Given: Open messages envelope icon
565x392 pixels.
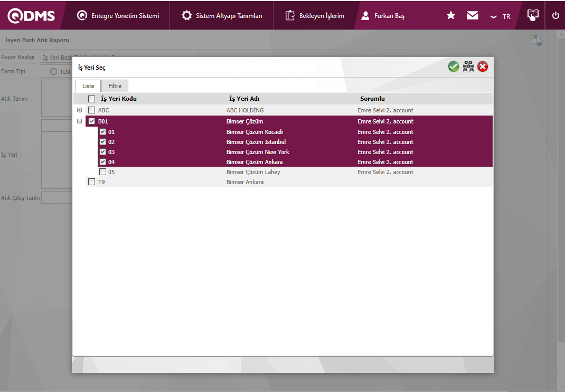Looking at the screenshot, I should [473, 15].
